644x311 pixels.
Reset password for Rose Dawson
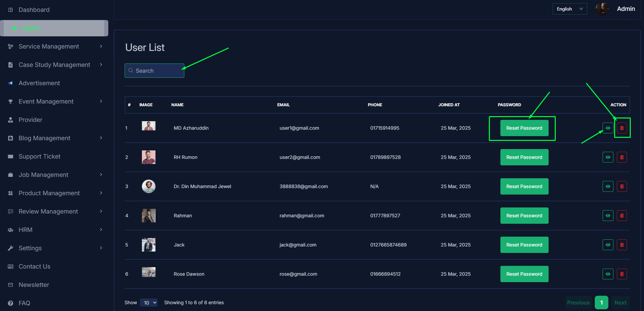(x=525, y=274)
